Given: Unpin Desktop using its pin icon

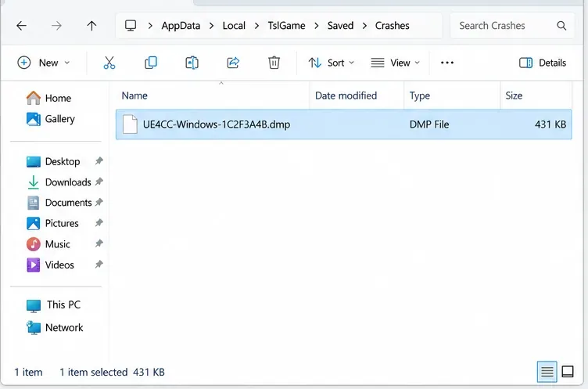Looking at the screenshot, I should point(99,161).
